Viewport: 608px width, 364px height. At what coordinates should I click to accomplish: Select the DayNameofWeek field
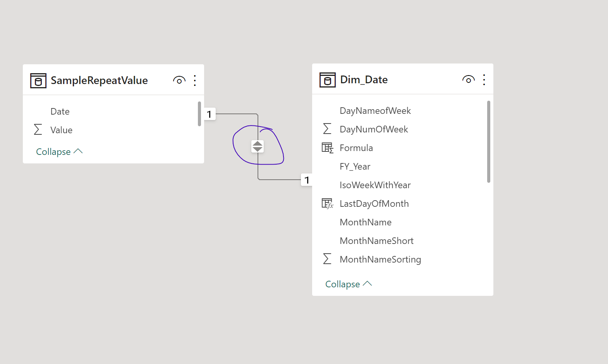375,111
